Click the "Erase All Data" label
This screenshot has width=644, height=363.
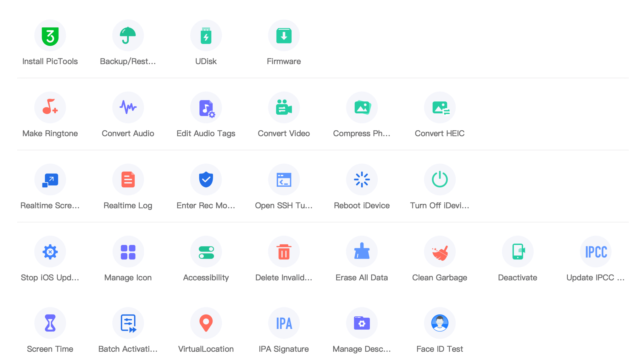(362, 278)
